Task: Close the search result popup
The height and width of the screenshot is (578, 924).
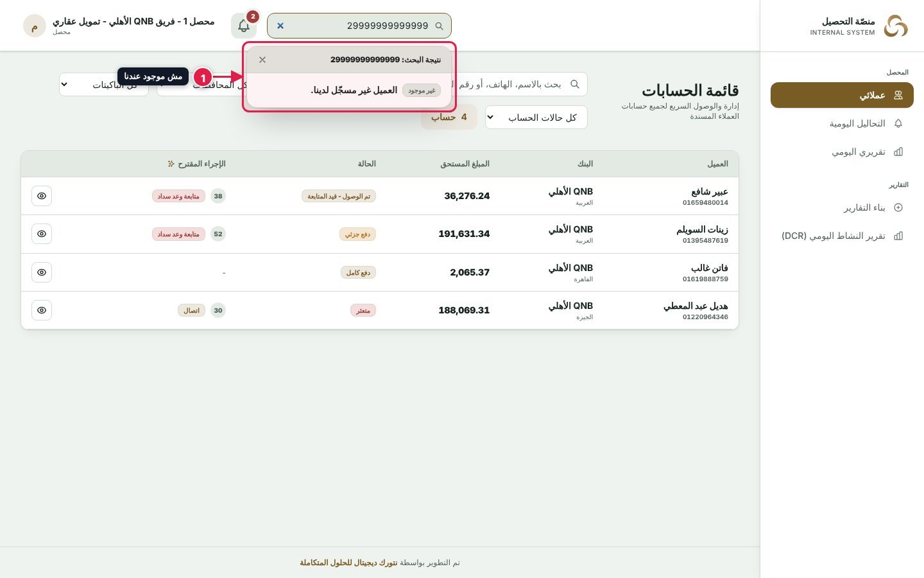Action: (x=262, y=60)
